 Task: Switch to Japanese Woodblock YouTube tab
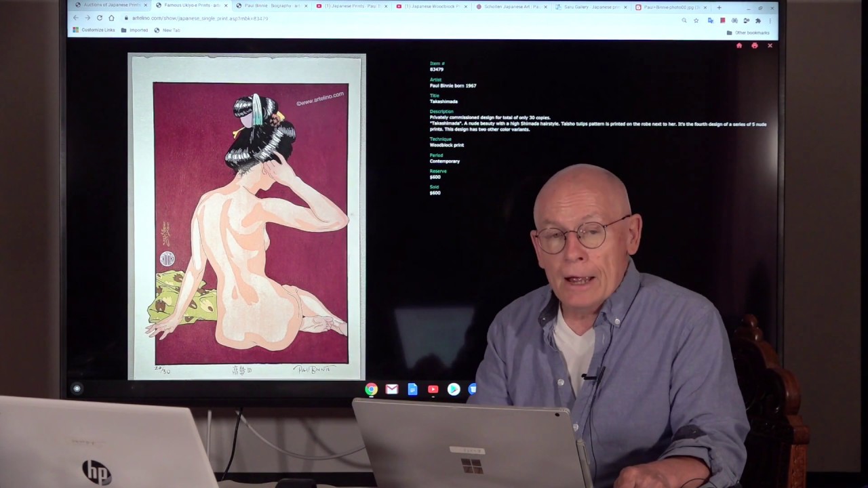click(x=431, y=6)
